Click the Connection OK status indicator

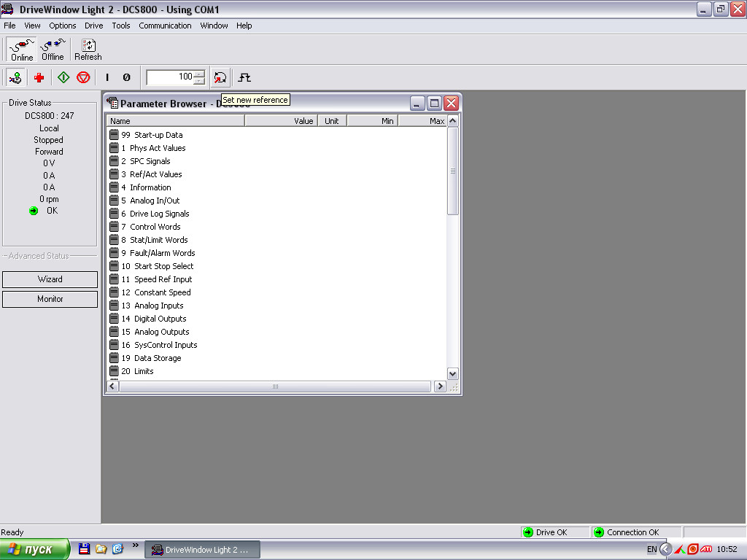(x=636, y=532)
